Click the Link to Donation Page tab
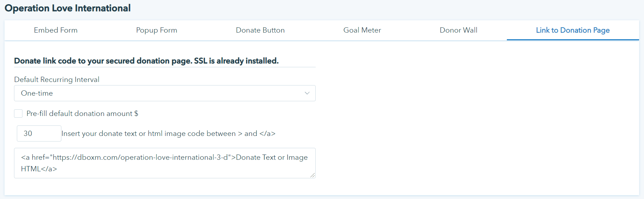Screen dimensions: 644x199 pos(573,30)
